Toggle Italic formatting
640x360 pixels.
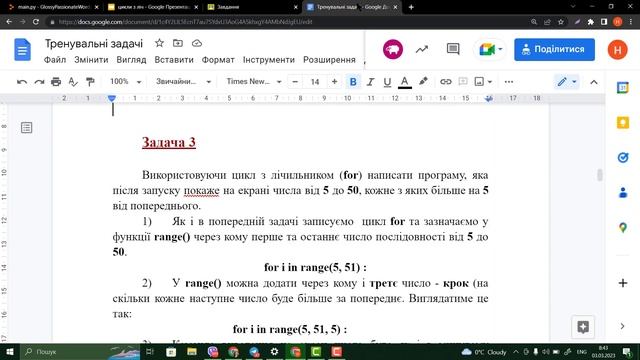370,82
